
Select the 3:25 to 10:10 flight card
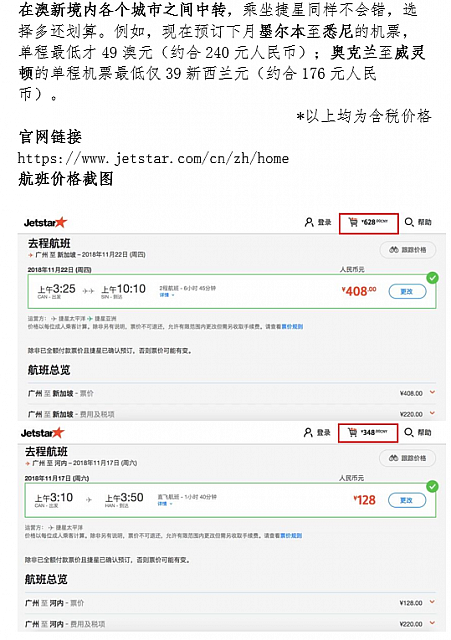[x=231, y=291]
